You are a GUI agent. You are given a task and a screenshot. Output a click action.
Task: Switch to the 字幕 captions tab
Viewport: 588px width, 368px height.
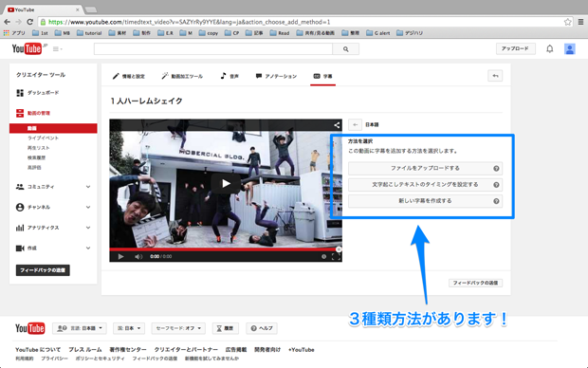coord(322,76)
